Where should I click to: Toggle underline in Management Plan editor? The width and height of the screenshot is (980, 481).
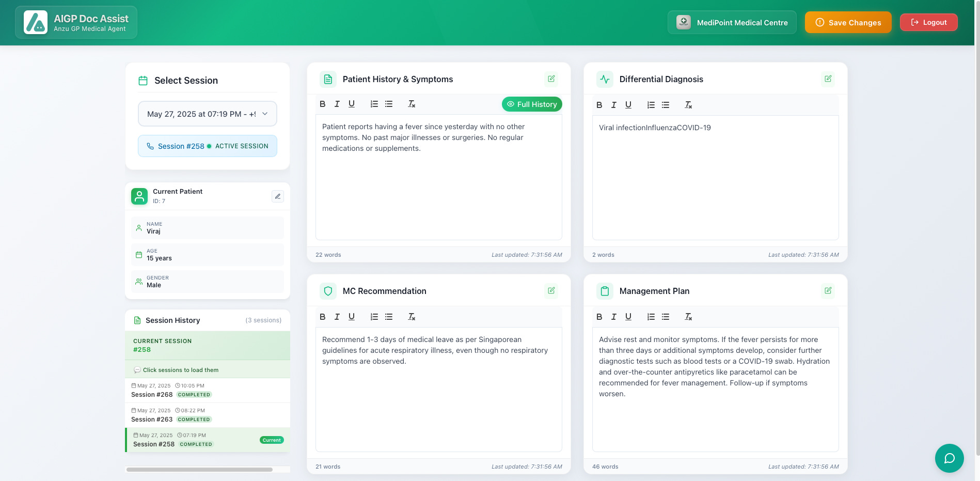click(628, 317)
